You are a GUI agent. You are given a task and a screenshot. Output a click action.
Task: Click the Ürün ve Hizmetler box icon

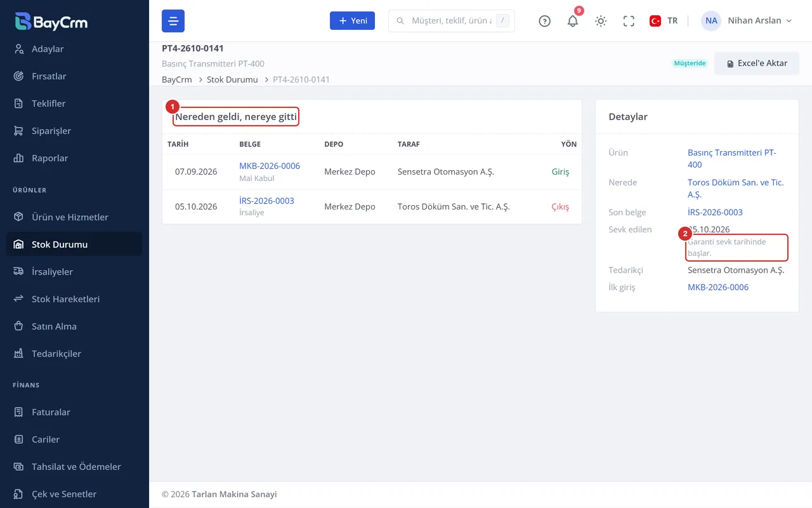click(x=19, y=217)
